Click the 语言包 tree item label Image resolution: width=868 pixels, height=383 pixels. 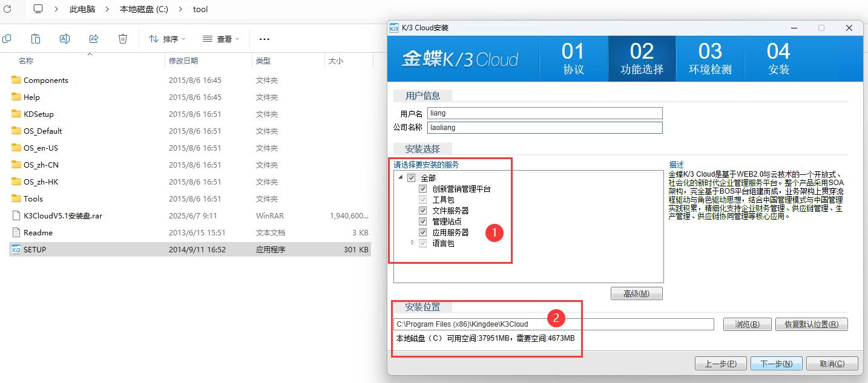[x=443, y=243]
